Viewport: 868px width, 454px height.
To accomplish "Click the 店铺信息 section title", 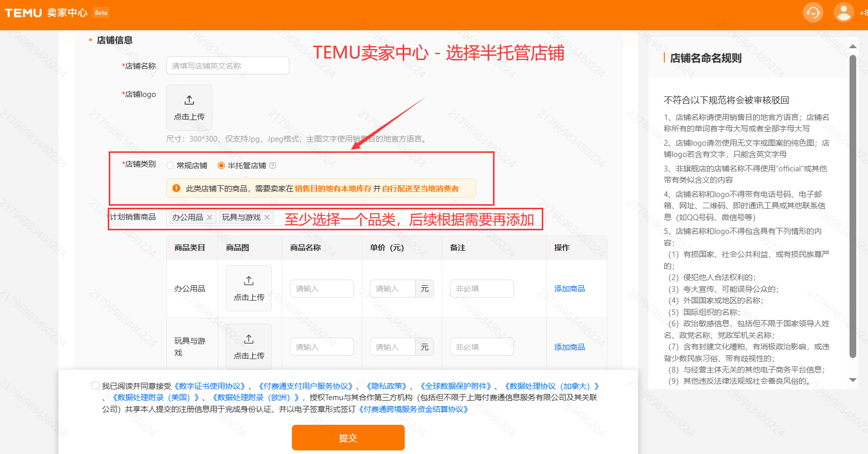I will (115, 40).
